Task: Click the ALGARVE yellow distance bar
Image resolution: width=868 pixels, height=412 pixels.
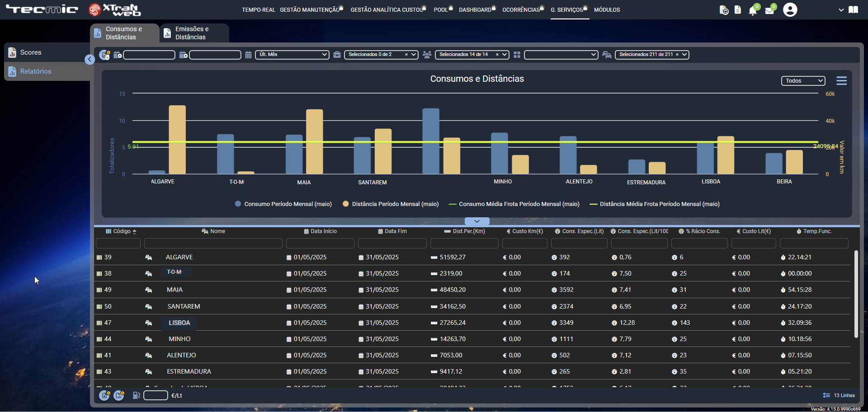Action: tap(177, 140)
